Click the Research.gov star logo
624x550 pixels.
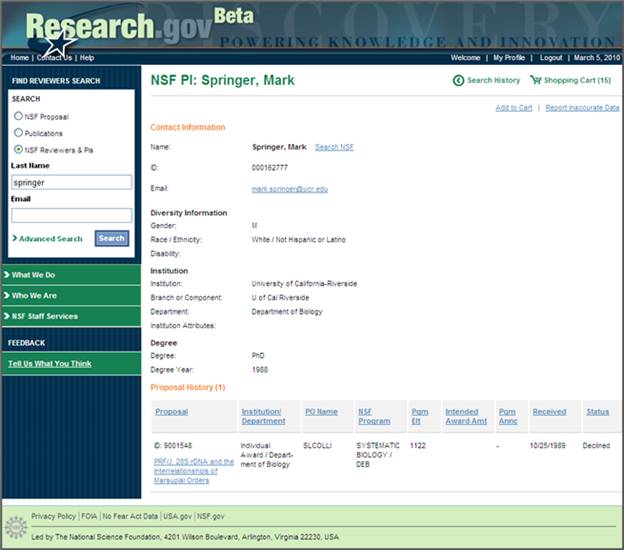coord(60,43)
